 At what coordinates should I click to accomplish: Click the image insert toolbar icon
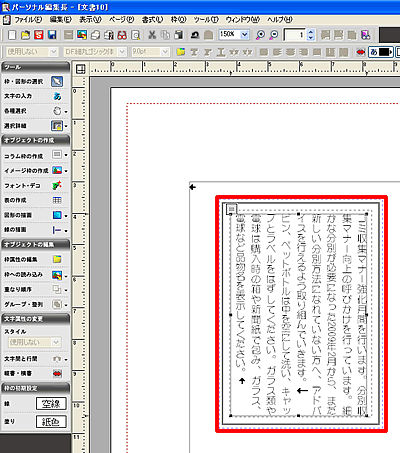click(x=82, y=35)
